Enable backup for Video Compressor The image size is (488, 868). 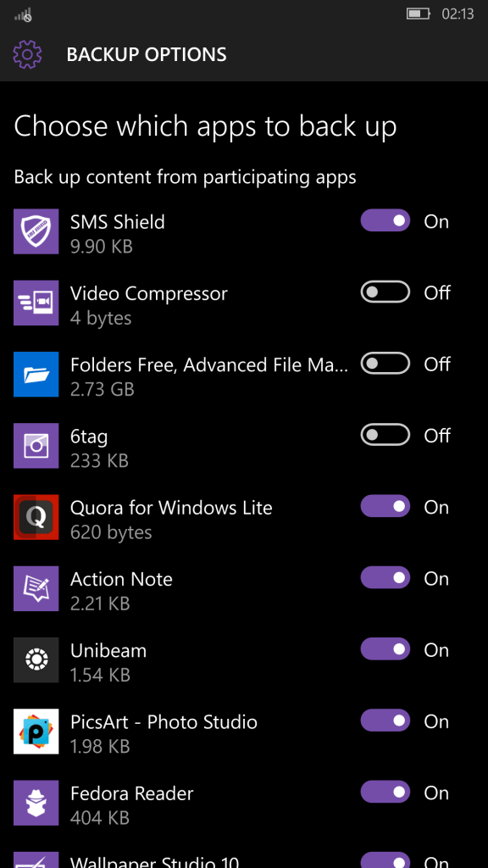[385, 292]
